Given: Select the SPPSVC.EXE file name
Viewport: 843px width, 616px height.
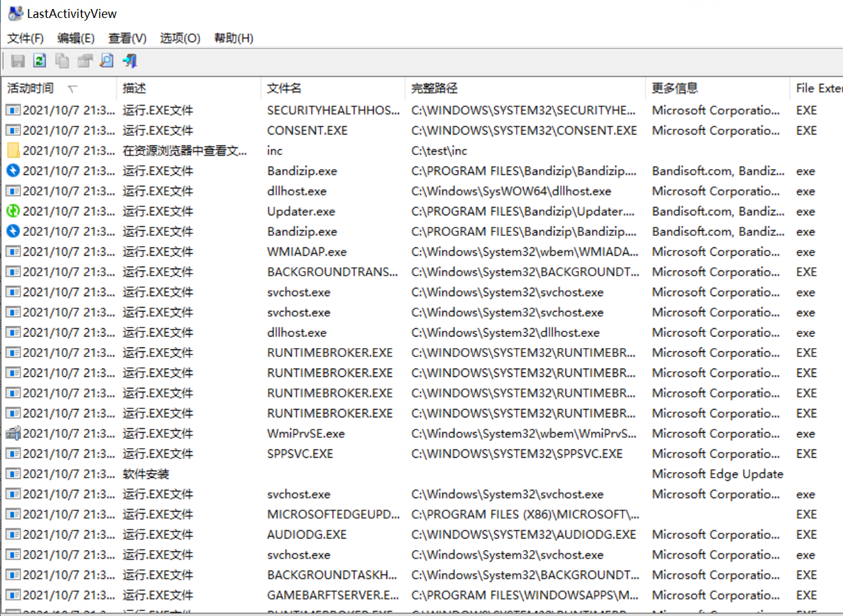Looking at the screenshot, I should (300, 453).
